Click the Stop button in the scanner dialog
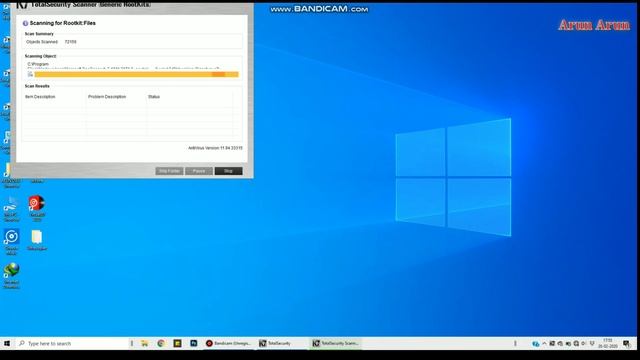This screenshot has width=640, height=360. tap(228, 171)
